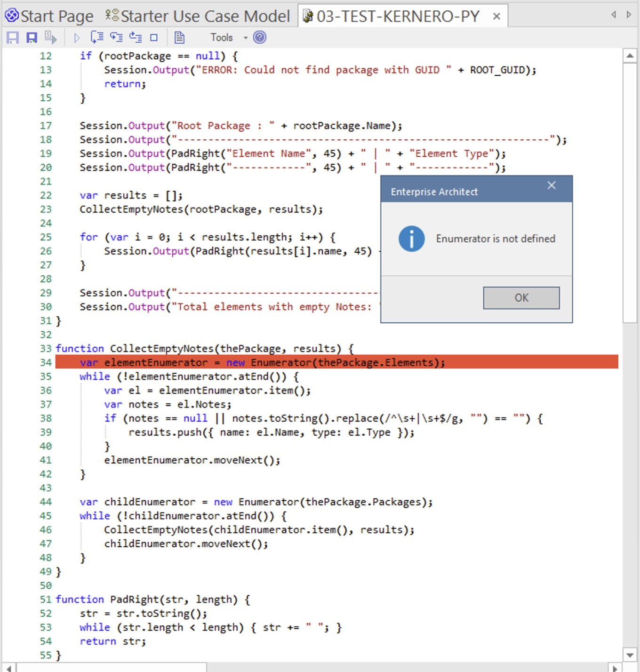Click the save and run script icon
Viewport: 640px width, 672px height.
click(50, 37)
